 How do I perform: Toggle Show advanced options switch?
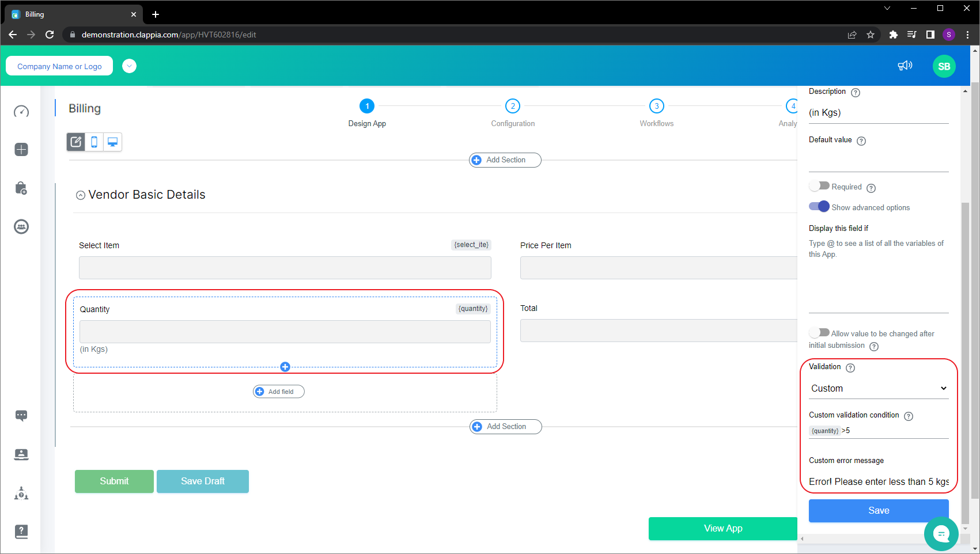point(819,206)
